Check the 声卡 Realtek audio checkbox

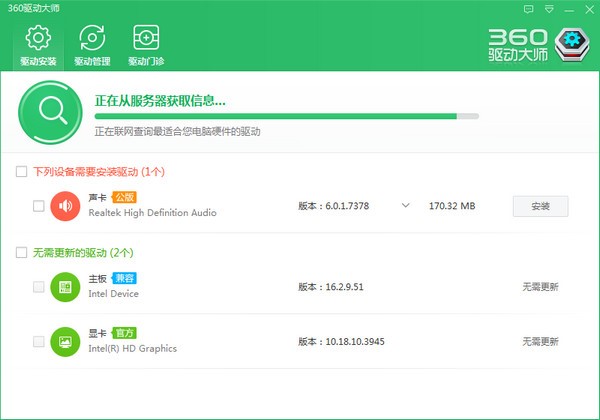pyautogui.click(x=39, y=206)
